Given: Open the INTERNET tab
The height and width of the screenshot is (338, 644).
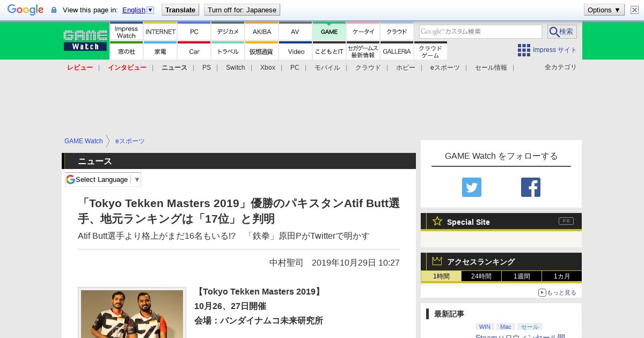Looking at the screenshot, I should (160, 32).
